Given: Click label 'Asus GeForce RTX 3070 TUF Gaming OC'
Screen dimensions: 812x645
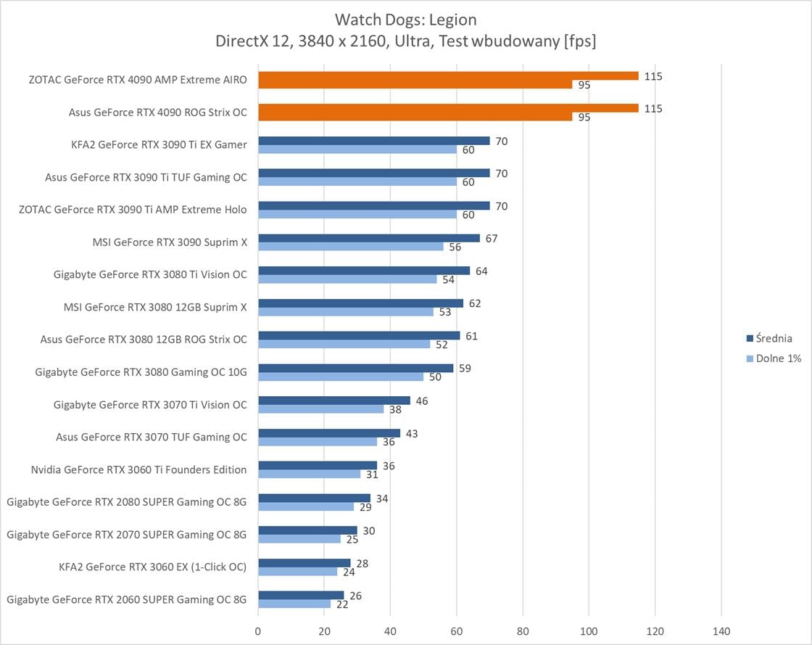Looking at the screenshot, I should coord(152,437).
